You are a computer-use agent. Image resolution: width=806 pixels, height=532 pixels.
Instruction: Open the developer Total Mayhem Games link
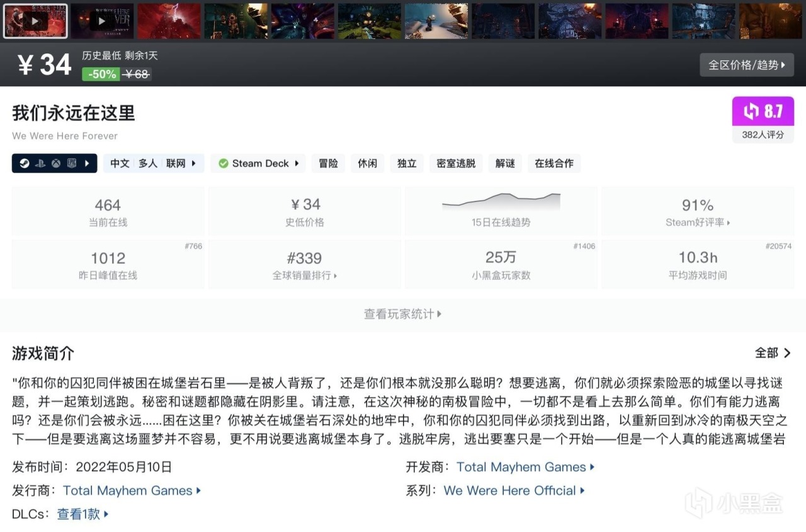[526, 467]
